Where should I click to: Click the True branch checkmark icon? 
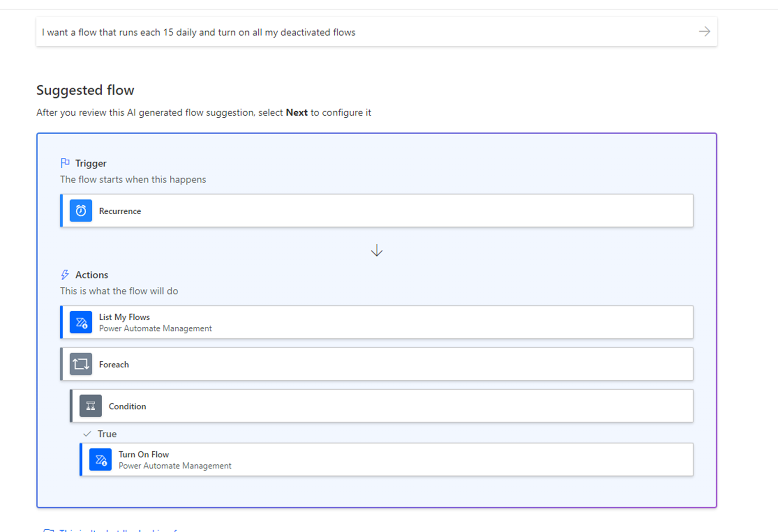click(x=87, y=434)
